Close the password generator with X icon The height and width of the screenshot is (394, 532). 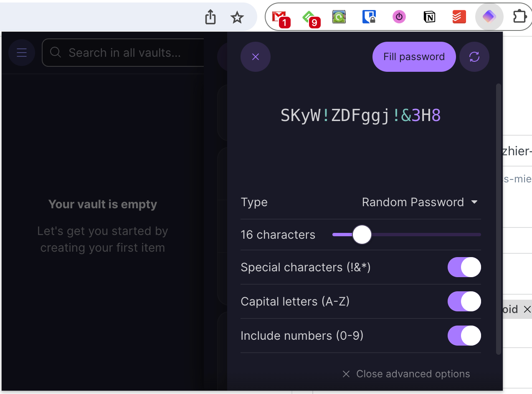[256, 57]
